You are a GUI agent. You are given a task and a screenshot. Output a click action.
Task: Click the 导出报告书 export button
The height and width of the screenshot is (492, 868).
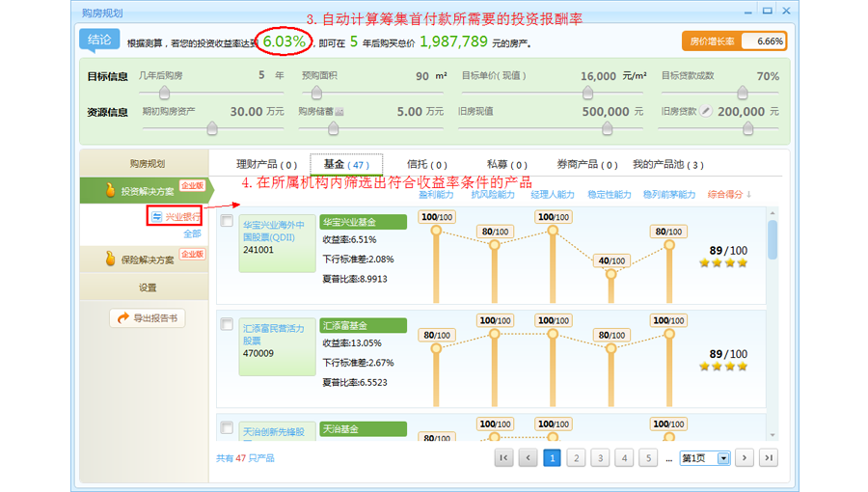coord(147,317)
